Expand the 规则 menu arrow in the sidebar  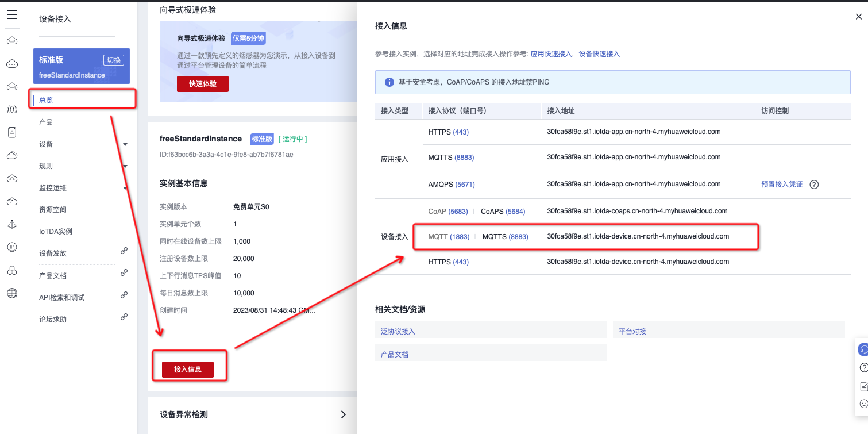[x=125, y=166]
